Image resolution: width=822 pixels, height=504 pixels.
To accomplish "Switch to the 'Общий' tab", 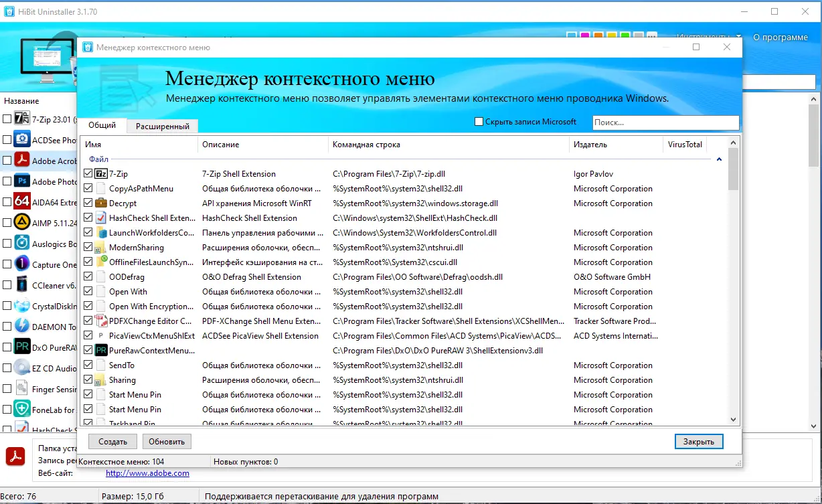I will [102, 125].
